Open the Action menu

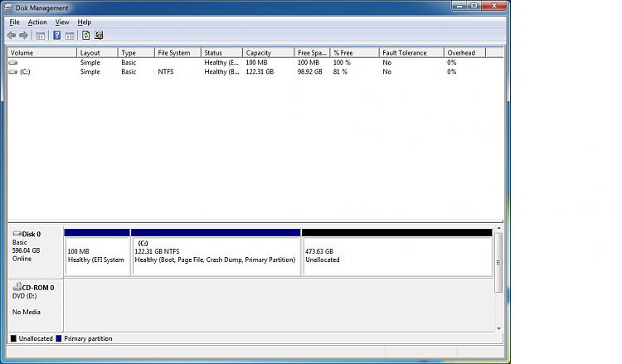(37, 22)
